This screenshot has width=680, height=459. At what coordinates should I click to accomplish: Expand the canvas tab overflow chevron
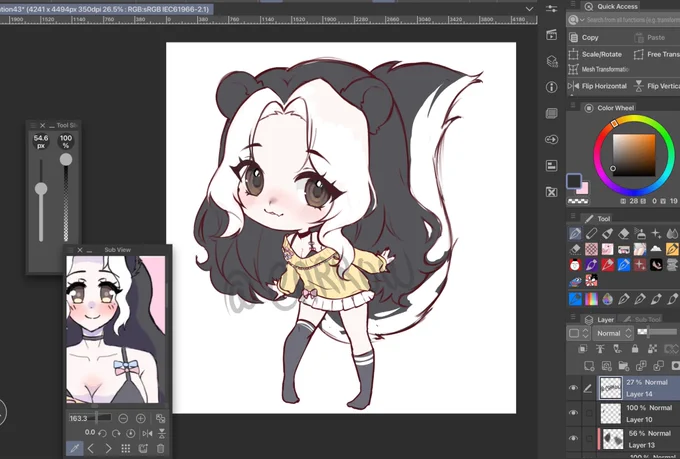[529, 9]
